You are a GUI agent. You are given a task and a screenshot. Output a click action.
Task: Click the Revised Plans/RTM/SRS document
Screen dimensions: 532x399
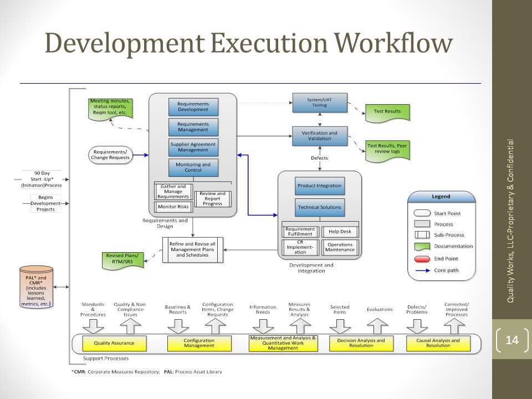[122, 260]
